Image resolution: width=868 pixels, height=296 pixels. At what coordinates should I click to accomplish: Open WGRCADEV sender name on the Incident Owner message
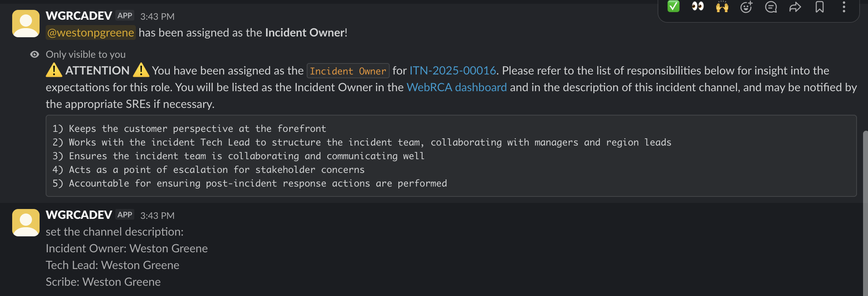coord(79,16)
